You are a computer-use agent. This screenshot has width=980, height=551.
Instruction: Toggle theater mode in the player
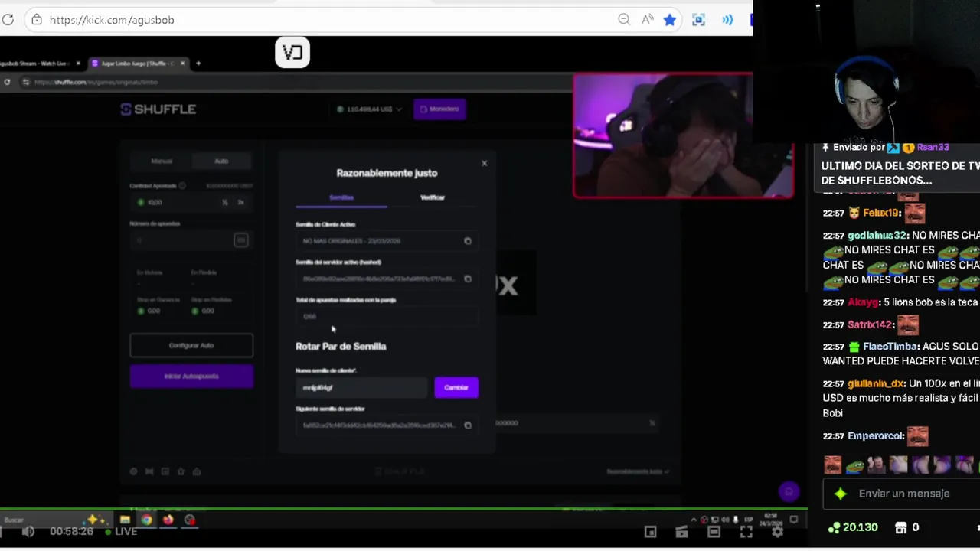pos(714,532)
